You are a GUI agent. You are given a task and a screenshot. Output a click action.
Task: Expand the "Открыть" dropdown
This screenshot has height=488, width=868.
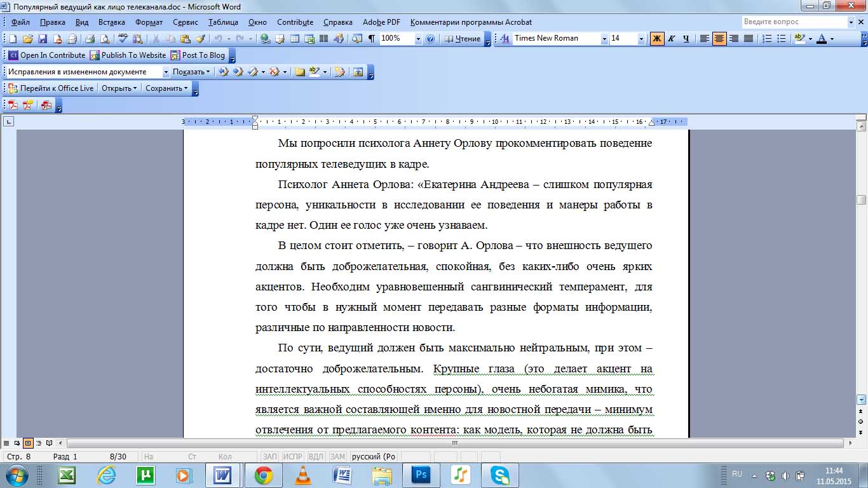119,88
